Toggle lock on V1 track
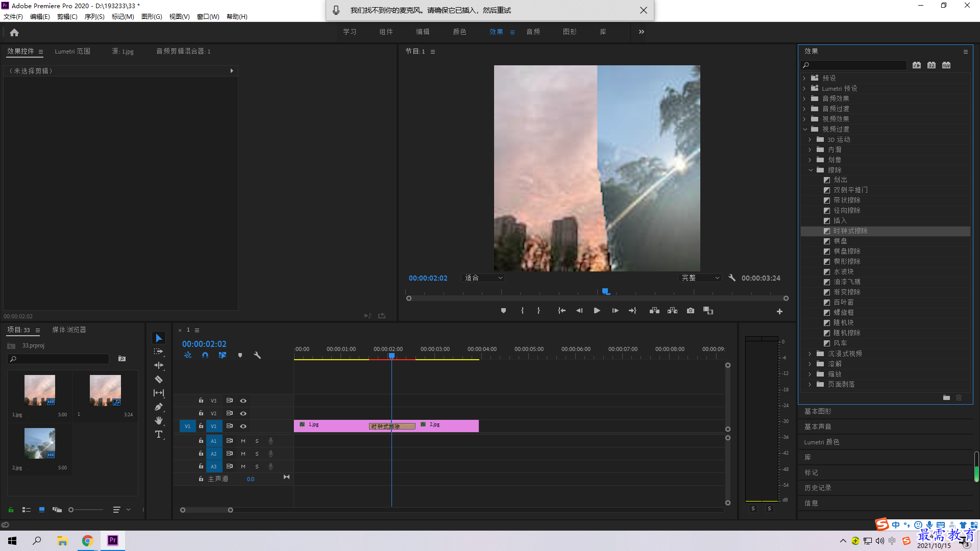The height and width of the screenshot is (551, 980). (x=201, y=426)
